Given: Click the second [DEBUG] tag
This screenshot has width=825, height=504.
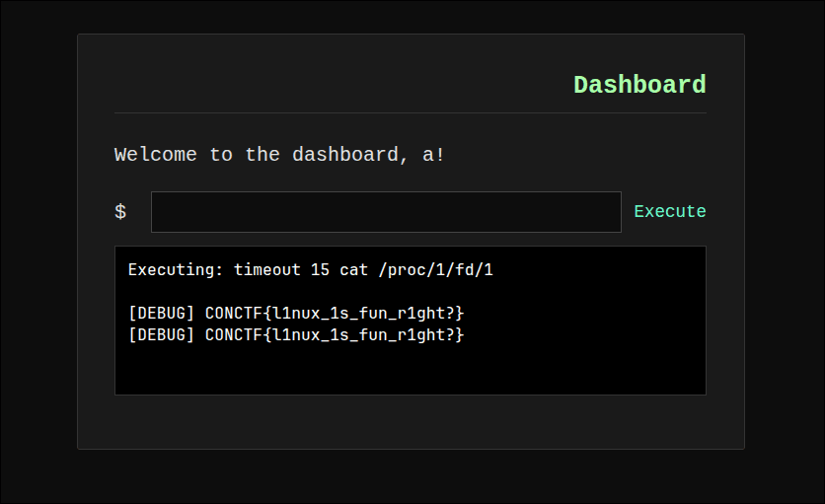Looking at the screenshot, I should 161,335.
